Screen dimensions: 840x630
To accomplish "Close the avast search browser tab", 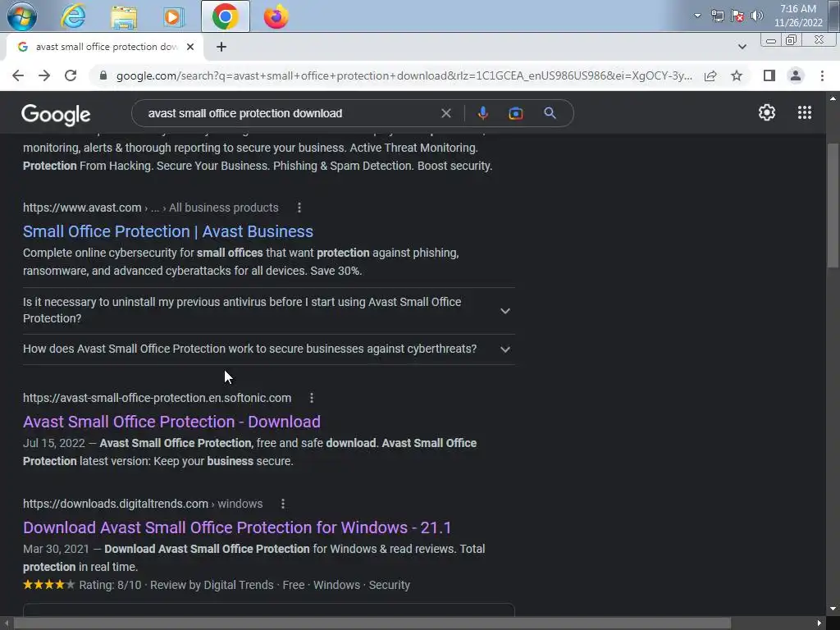I will [190, 47].
